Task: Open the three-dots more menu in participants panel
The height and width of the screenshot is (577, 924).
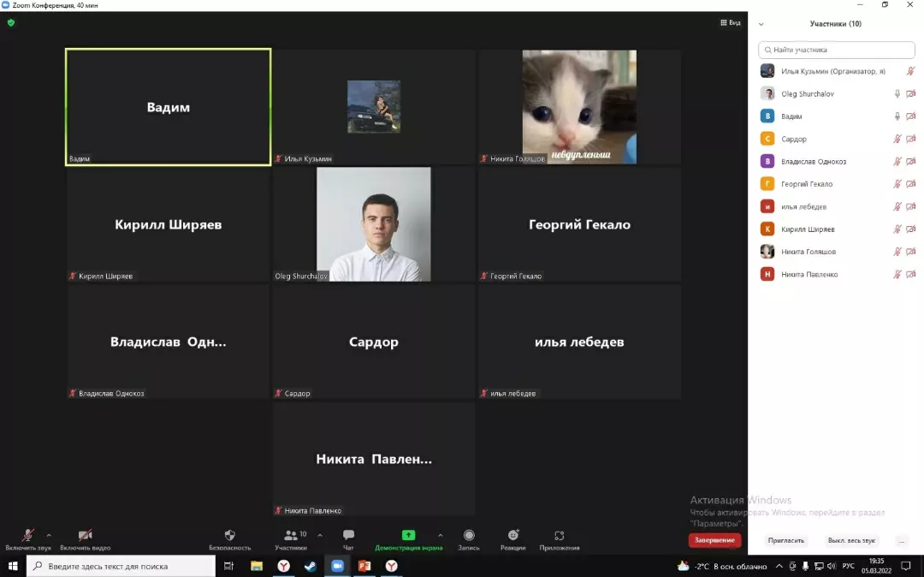Action: pyautogui.click(x=901, y=541)
